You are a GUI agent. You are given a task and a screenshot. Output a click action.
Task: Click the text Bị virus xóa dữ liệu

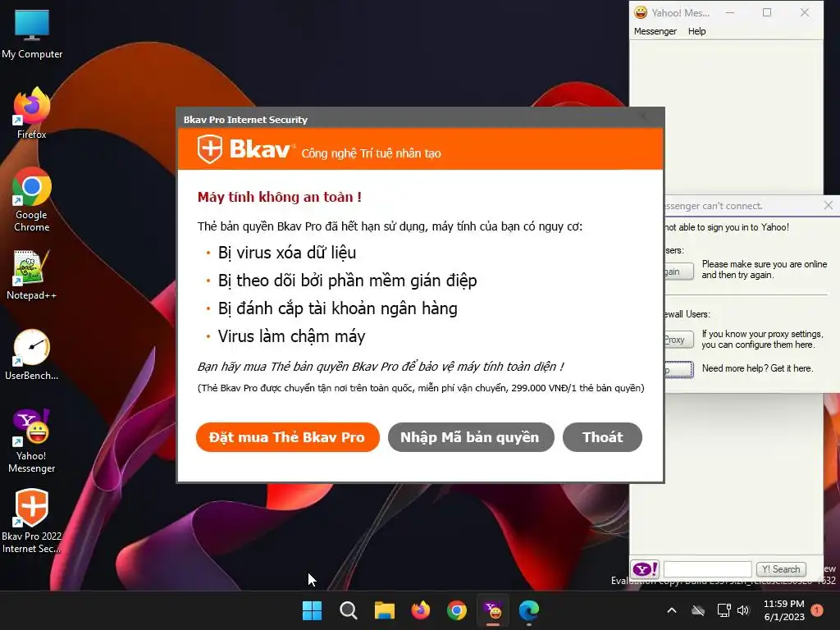click(287, 253)
